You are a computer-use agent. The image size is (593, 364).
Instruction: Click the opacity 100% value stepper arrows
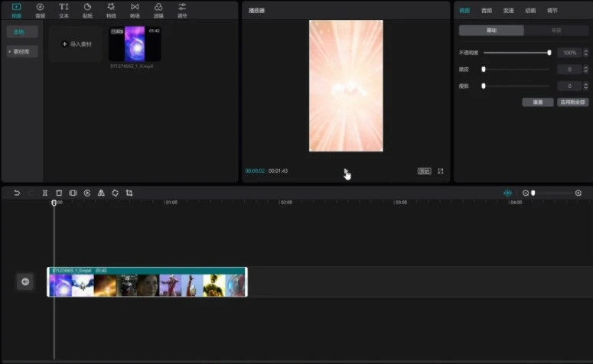[x=585, y=53]
